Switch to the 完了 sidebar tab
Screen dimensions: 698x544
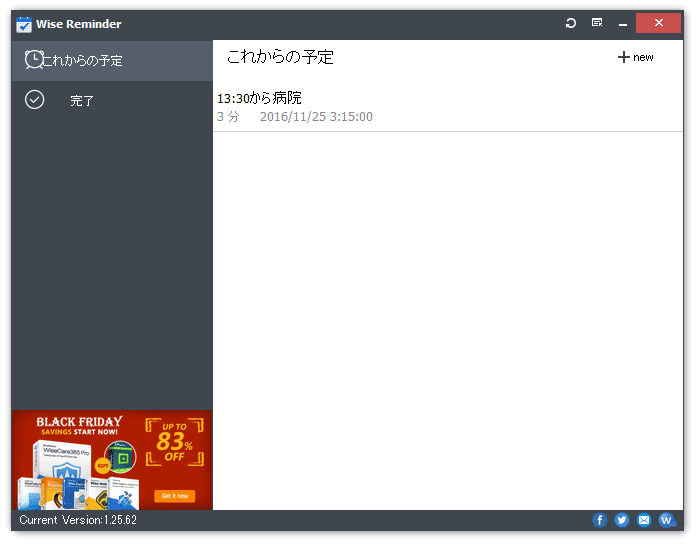pos(112,100)
